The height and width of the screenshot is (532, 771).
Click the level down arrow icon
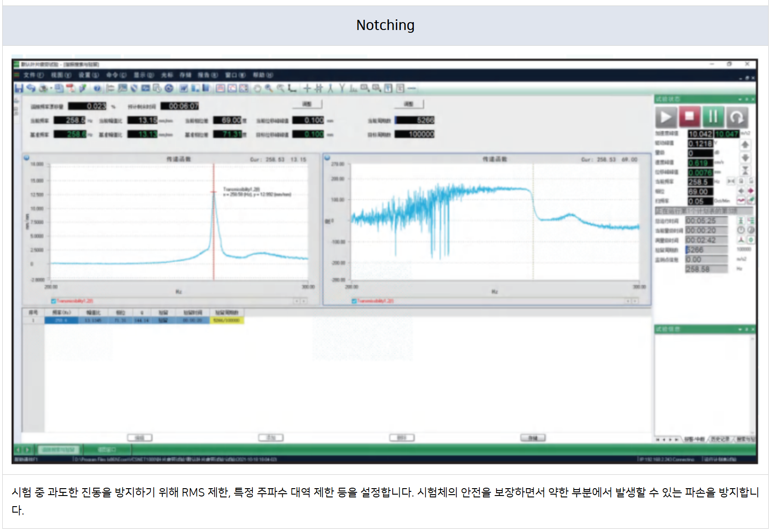pyautogui.click(x=745, y=158)
